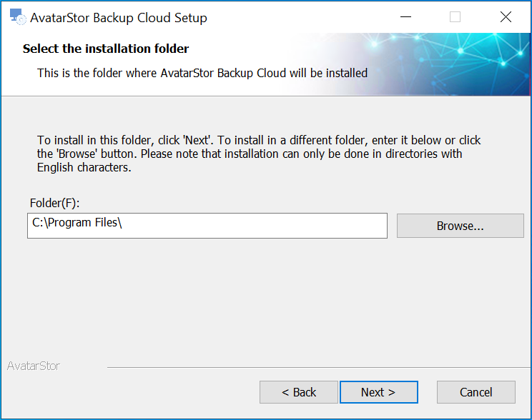This screenshot has width=532, height=420.
Task: Click the 'AvatarStor Backup Cloud Setup' title text
Action: (x=119, y=18)
